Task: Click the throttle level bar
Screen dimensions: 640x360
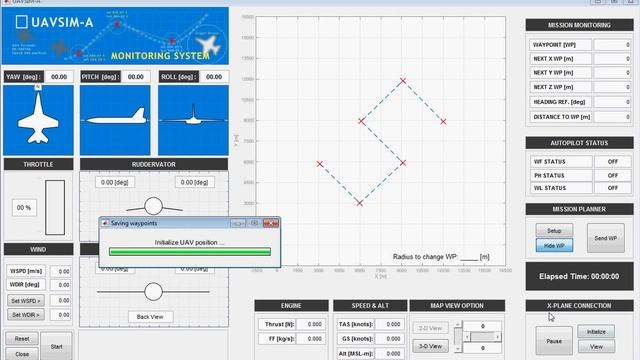Action: [55, 207]
